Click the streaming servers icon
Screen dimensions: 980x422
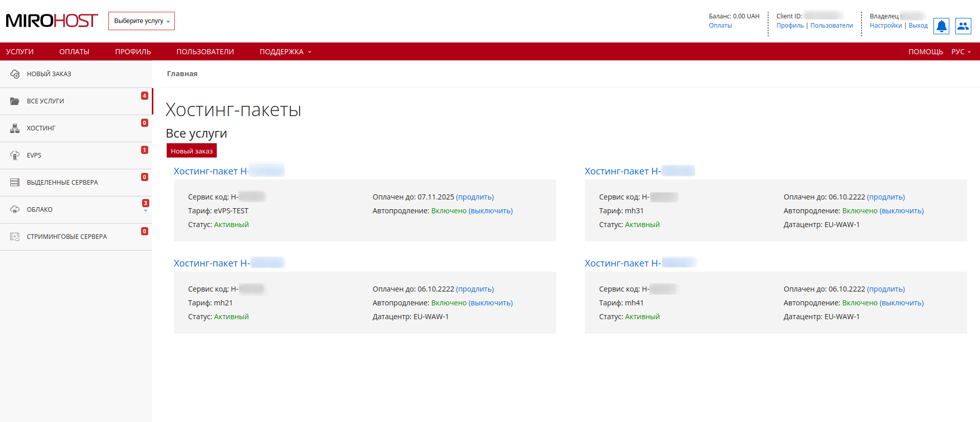pyautogui.click(x=15, y=237)
